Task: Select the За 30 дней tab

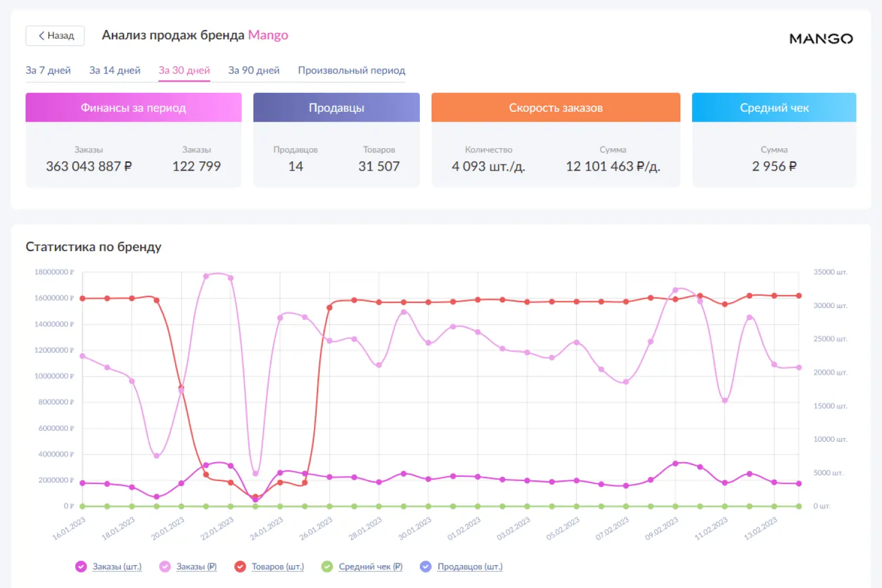Action: [x=184, y=71]
